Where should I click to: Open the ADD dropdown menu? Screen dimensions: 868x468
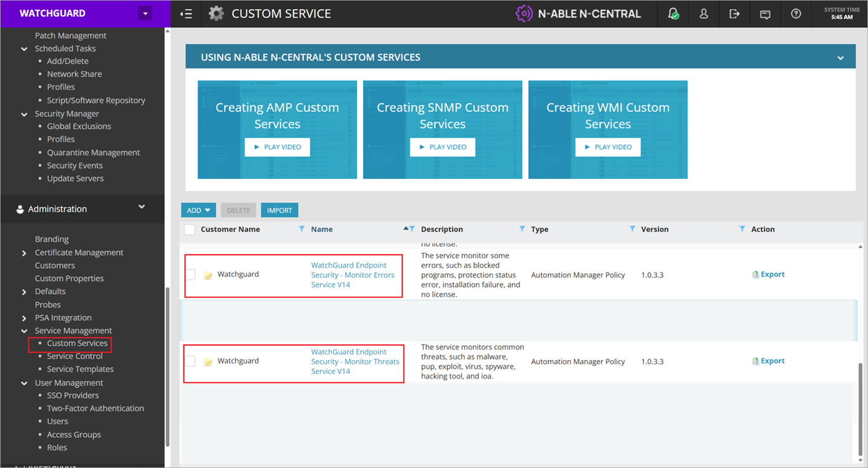click(198, 210)
